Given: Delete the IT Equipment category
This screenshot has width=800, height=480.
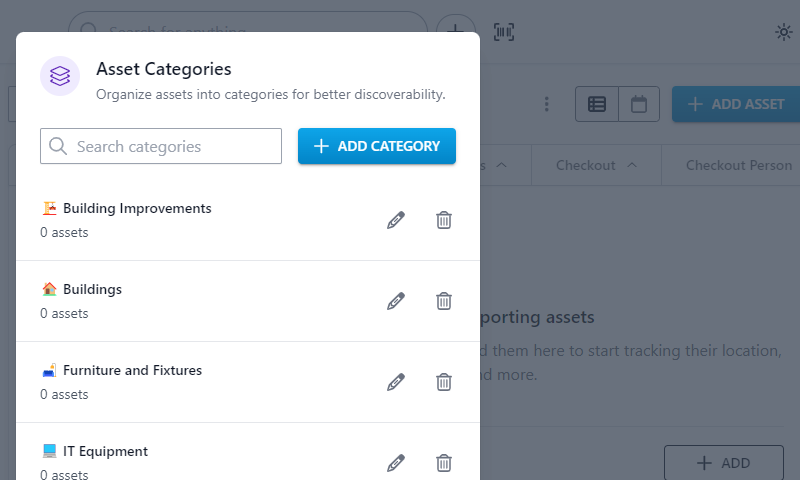Looking at the screenshot, I should tap(444, 463).
